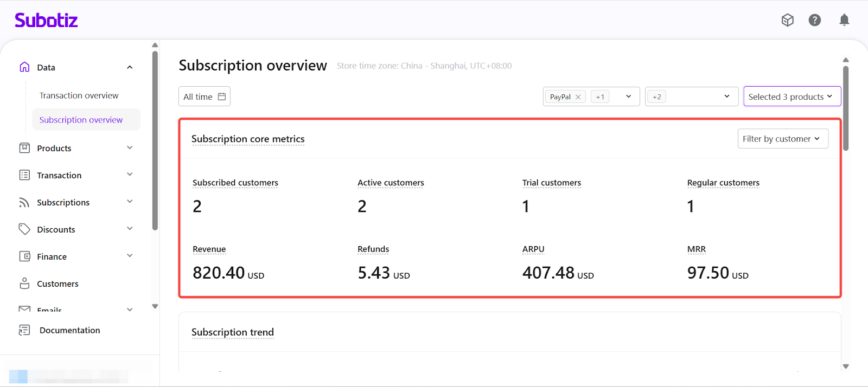Open the All time date picker
The image size is (868, 387).
coord(204,96)
